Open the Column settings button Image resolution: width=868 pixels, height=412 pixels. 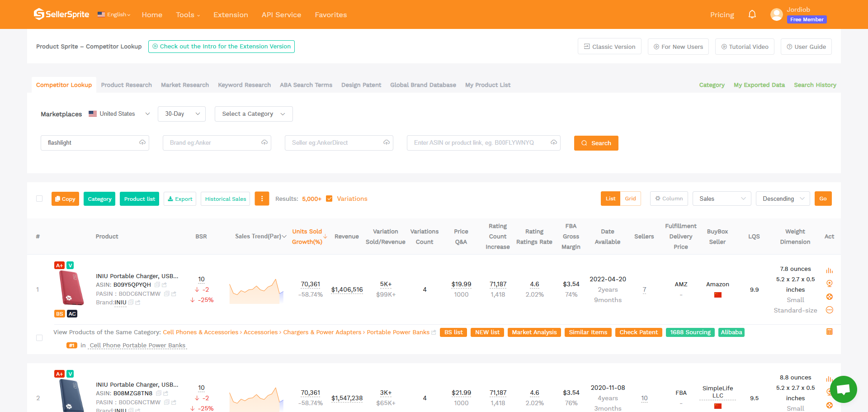pos(669,199)
